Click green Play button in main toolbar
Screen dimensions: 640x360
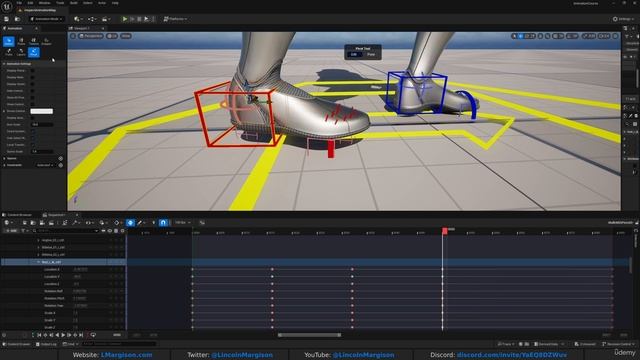[125, 19]
